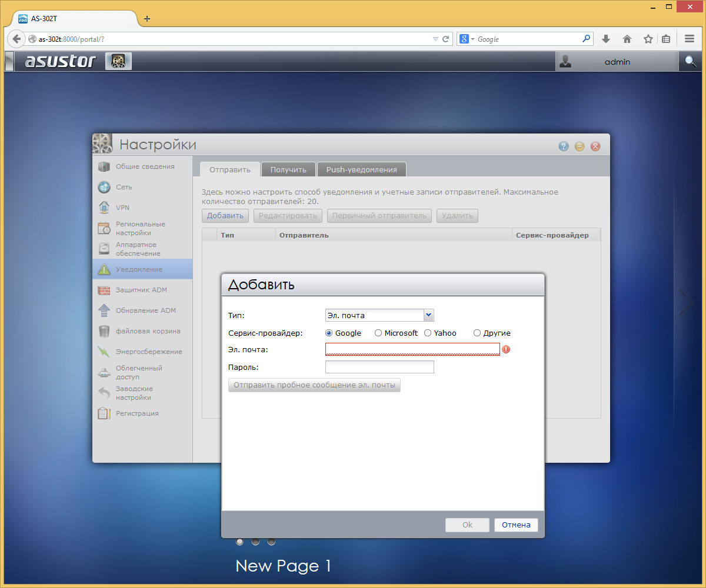Select Yahoo service provider radio

click(428, 333)
